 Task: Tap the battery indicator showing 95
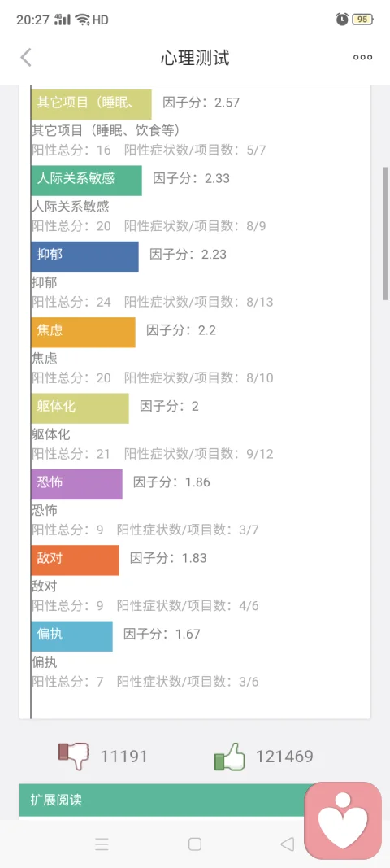click(x=363, y=20)
